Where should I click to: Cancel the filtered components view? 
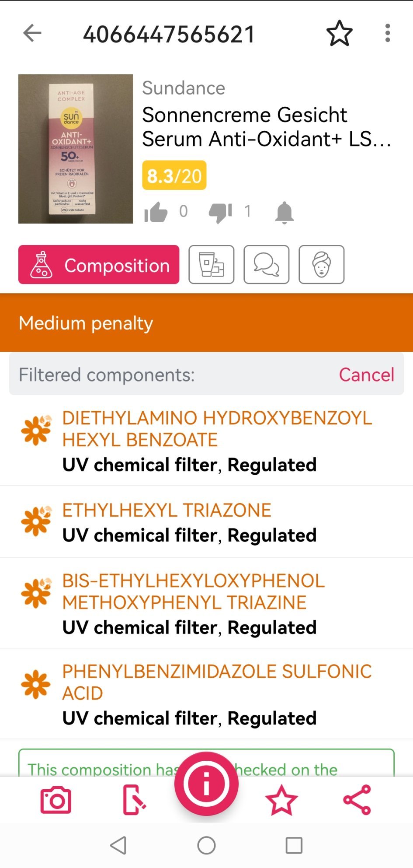[366, 375]
